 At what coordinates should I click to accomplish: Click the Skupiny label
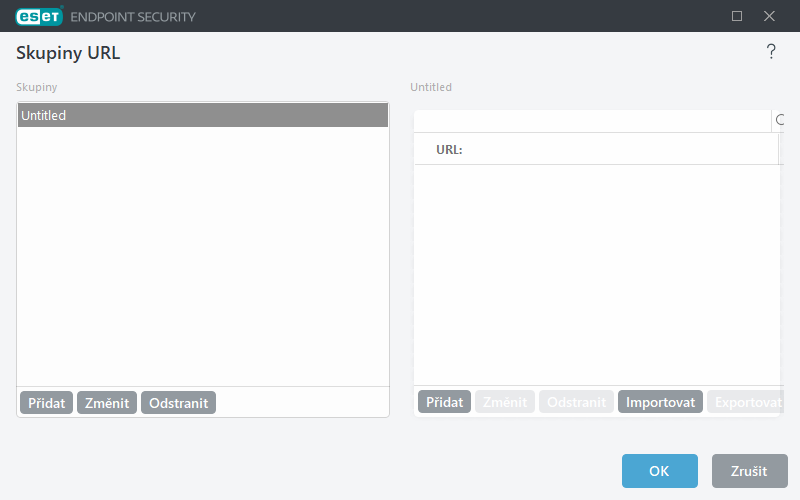[x=37, y=87]
